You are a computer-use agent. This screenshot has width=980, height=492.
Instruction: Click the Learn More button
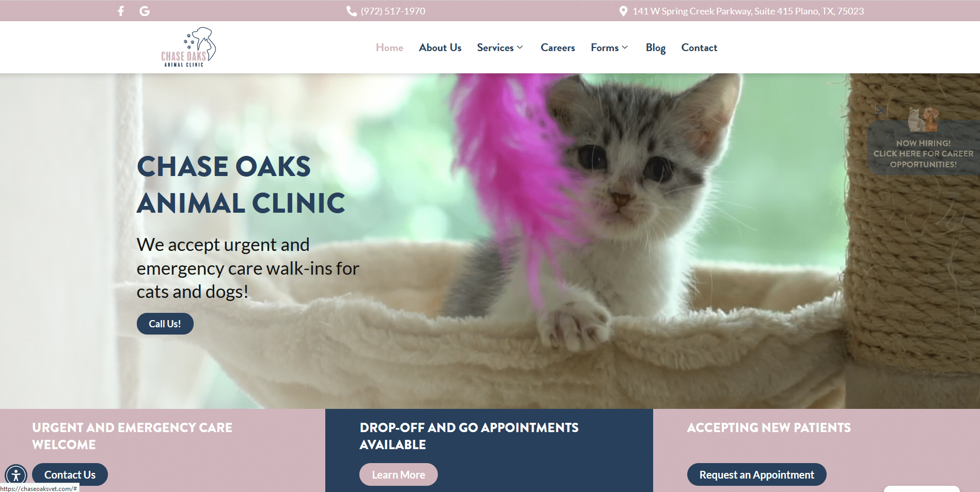pos(399,474)
